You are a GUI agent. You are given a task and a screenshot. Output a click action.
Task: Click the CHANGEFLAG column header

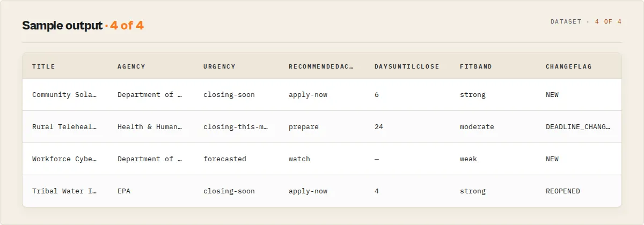(x=569, y=66)
